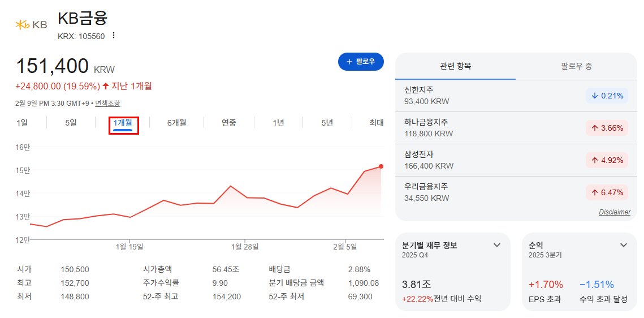
Task: Click the 4.92% up badge for 삼성전자
Action: tap(607, 160)
